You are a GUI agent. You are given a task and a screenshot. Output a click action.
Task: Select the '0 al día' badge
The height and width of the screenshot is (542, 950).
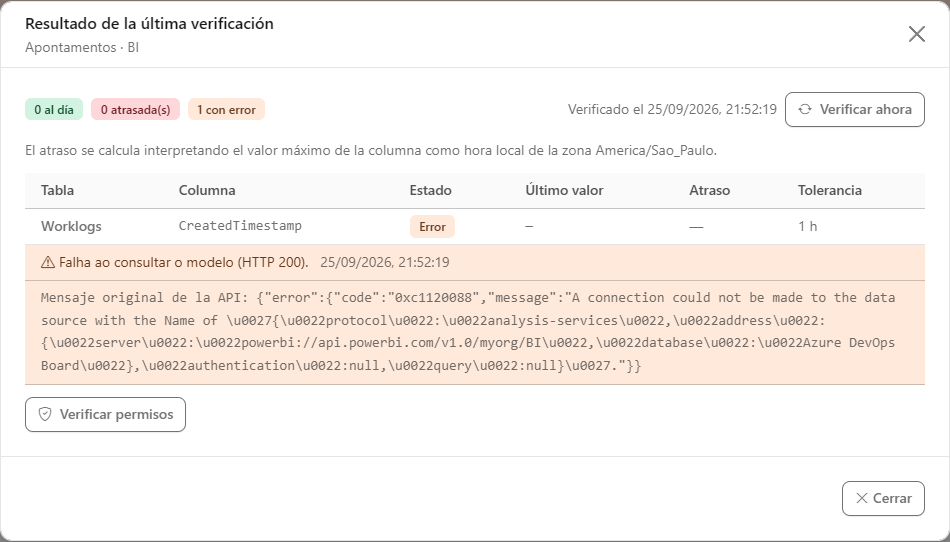54,110
